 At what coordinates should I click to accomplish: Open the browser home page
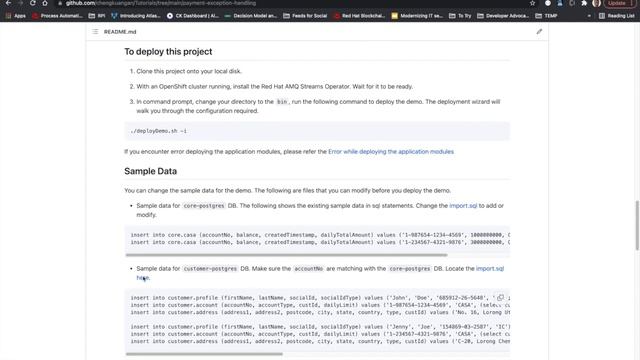click(x=45, y=3)
